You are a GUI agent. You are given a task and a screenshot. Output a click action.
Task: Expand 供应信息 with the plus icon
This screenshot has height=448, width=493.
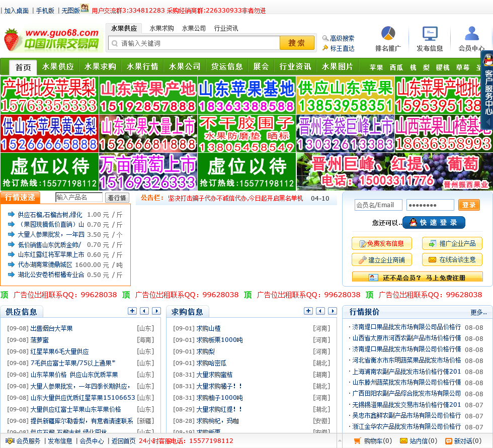(132, 311)
